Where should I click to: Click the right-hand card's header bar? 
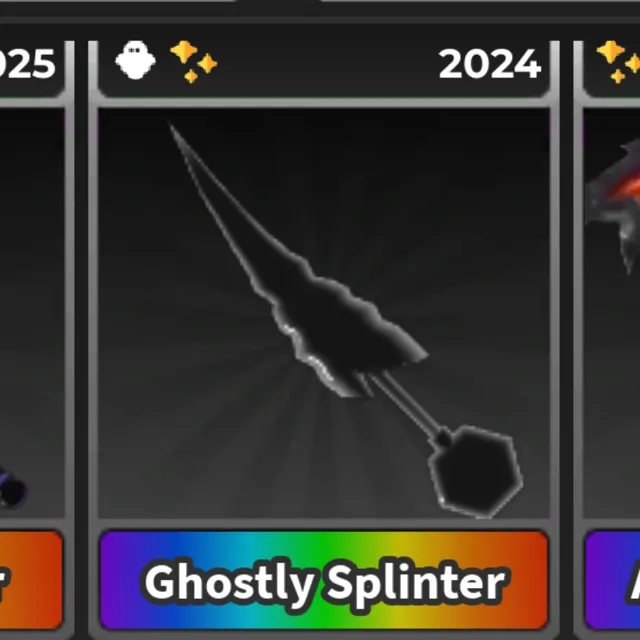coord(611,68)
